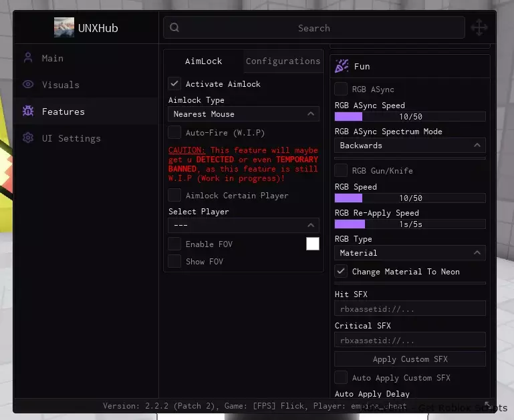Click the Fun party popper icon

coord(342,66)
